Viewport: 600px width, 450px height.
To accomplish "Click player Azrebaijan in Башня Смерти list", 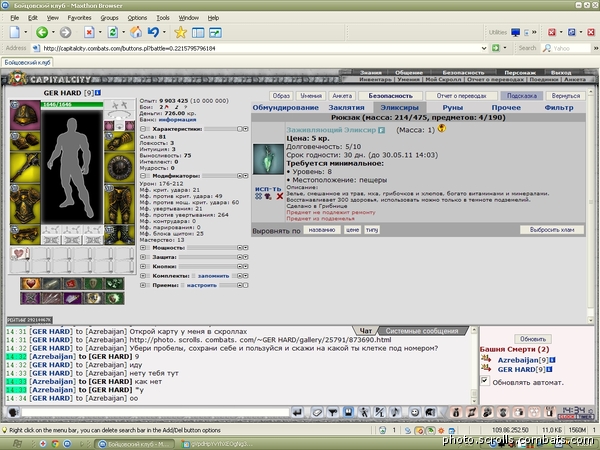I will [x=518, y=360].
